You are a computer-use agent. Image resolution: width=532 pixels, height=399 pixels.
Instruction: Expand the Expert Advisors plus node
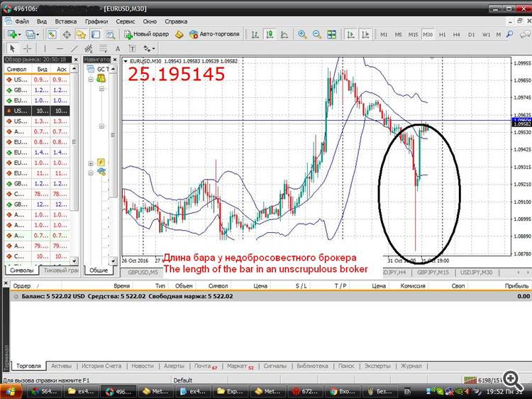(91, 163)
